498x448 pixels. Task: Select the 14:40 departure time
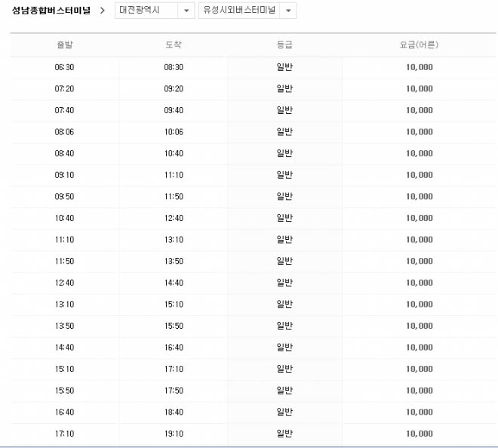[x=64, y=348]
